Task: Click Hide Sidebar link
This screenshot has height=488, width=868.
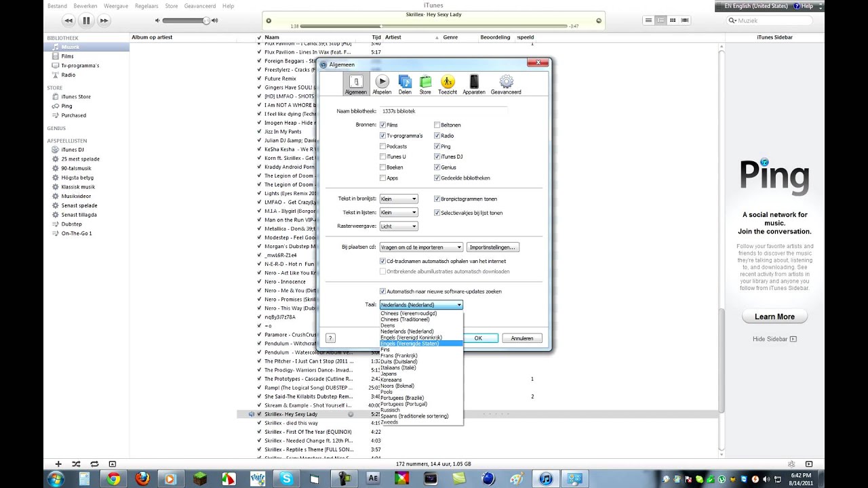Action: pos(774,339)
